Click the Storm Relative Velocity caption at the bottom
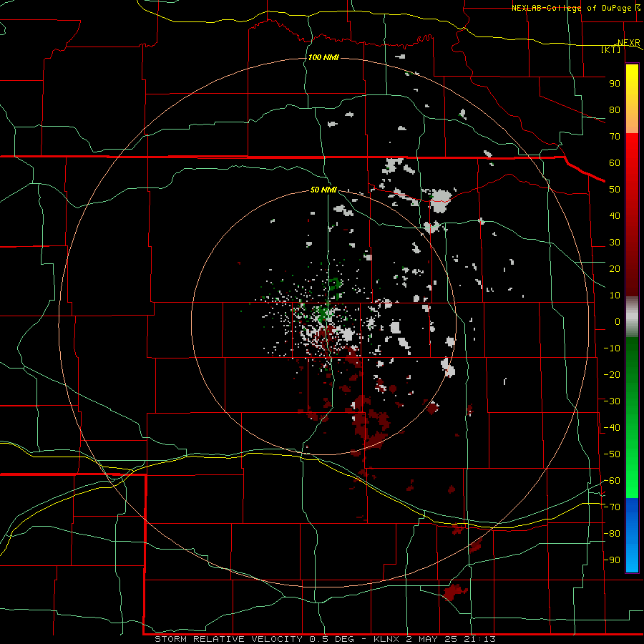This screenshot has width=644, height=644. click(325, 639)
